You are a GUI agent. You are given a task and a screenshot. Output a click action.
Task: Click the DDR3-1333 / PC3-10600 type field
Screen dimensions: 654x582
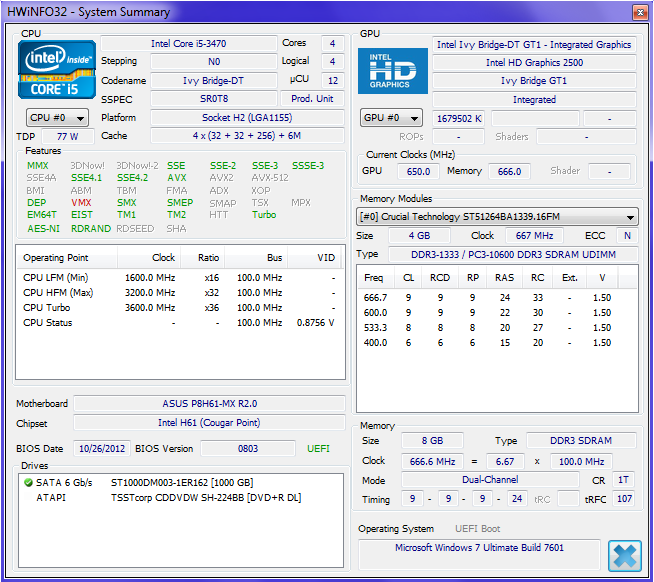pyautogui.click(x=513, y=254)
